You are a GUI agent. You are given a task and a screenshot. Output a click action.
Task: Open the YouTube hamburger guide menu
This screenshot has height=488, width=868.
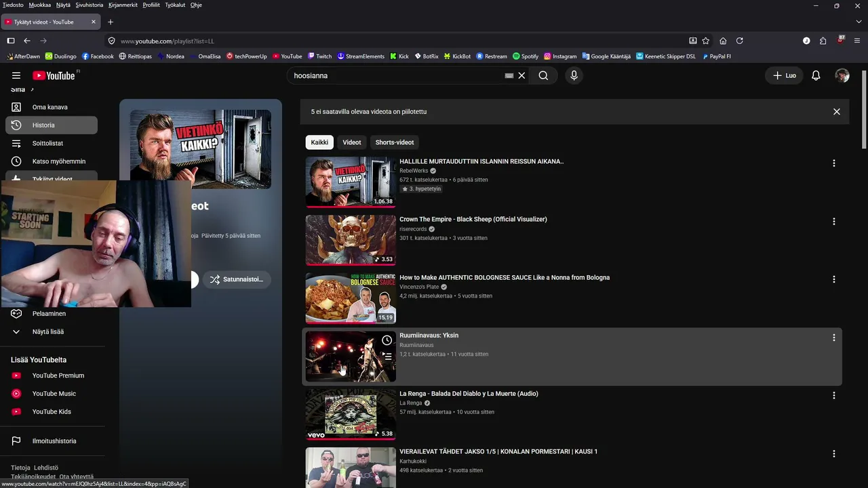click(x=16, y=76)
